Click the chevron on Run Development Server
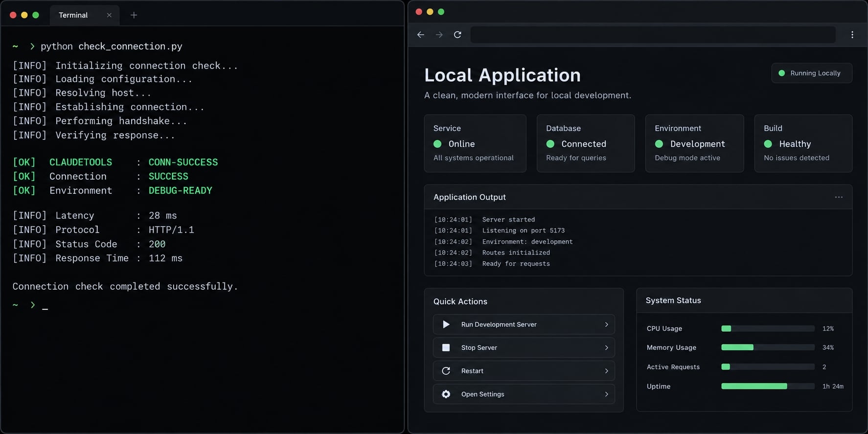Image resolution: width=868 pixels, height=434 pixels. (606, 324)
